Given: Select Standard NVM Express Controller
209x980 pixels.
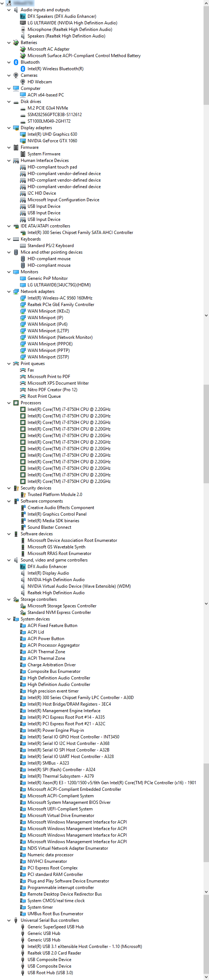Looking at the screenshot, I should (x=59, y=612).
